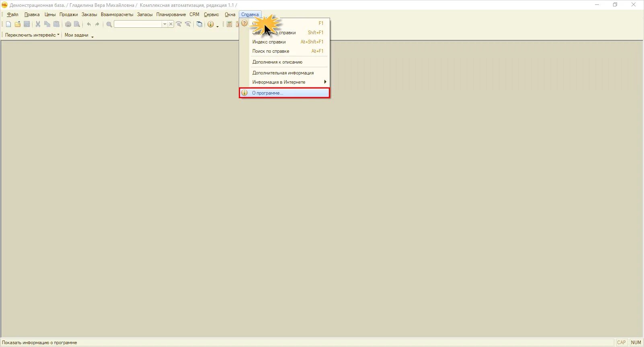
Task: Open the Файл menu
Action: [x=12, y=14]
